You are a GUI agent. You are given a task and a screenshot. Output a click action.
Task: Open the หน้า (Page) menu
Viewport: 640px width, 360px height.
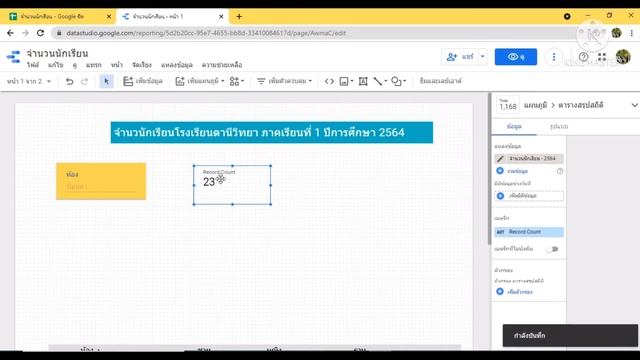click(117, 65)
